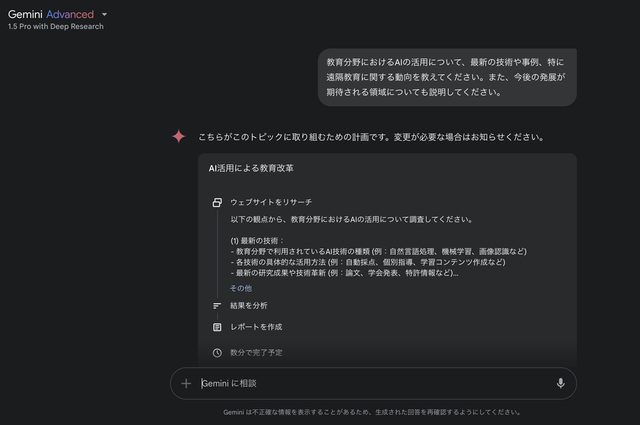Select the 'レポートを作成' step label

click(x=256, y=327)
